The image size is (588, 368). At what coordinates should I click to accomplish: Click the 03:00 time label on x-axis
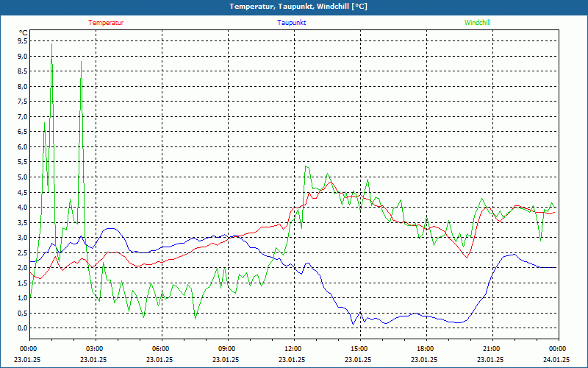tap(94, 349)
